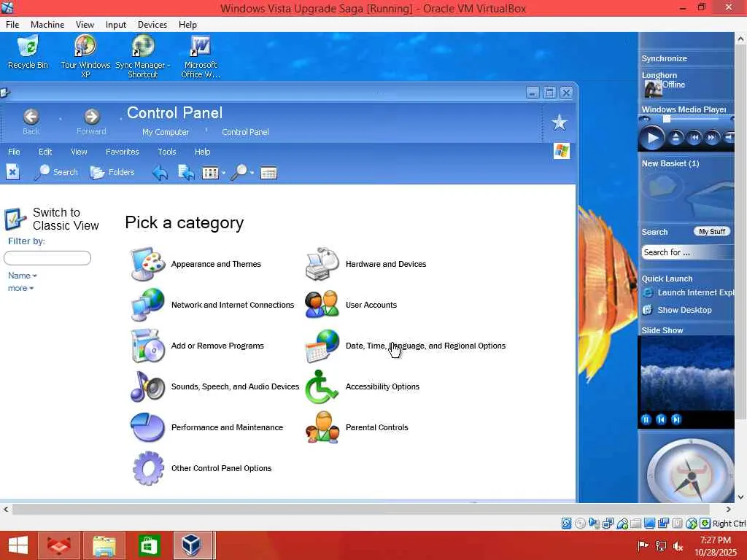Viewport: 747px width, 560px height.
Task: Open the Tools menu
Action: (x=167, y=152)
